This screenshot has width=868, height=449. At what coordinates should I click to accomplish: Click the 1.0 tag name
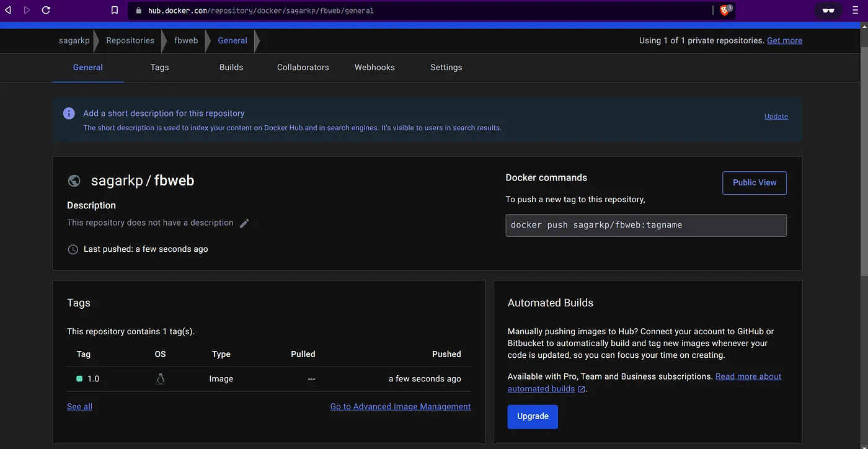[x=94, y=379]
